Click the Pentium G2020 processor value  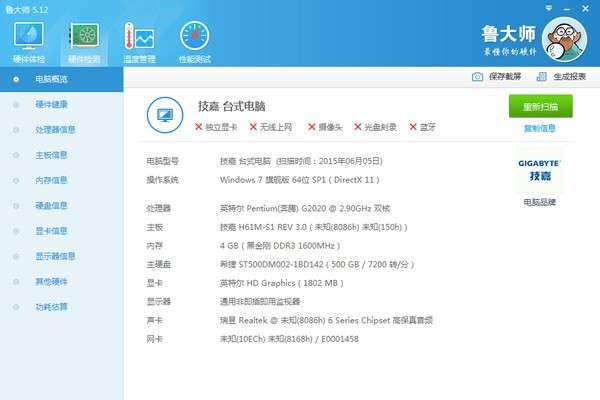tap(305, 208)
